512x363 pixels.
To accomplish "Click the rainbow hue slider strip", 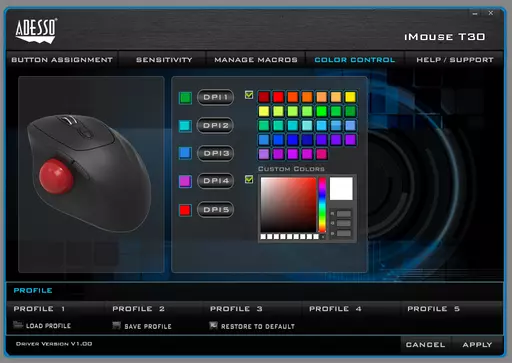I will pyautogui.click(x=322, y=205).
